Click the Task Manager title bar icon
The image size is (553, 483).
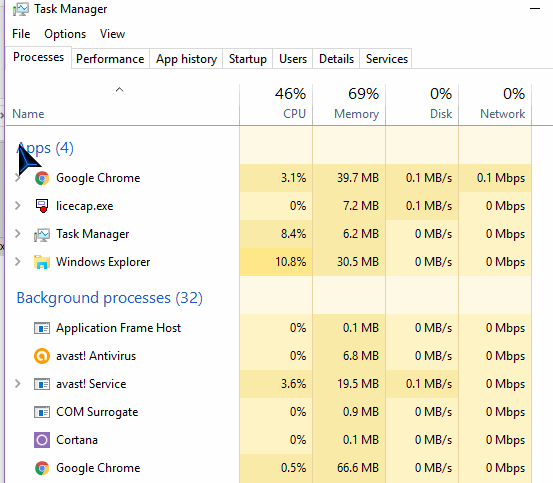click(x=20, y=9)
